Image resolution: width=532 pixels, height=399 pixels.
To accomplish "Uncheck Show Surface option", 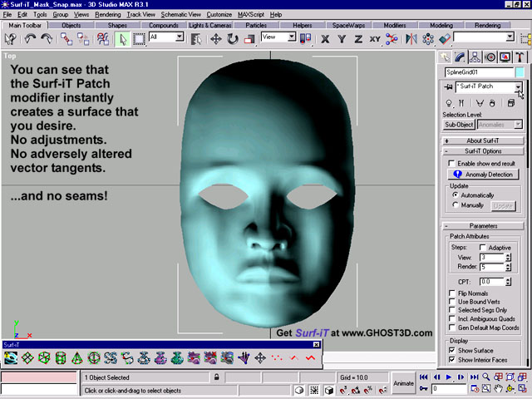I will coord(451,350).
